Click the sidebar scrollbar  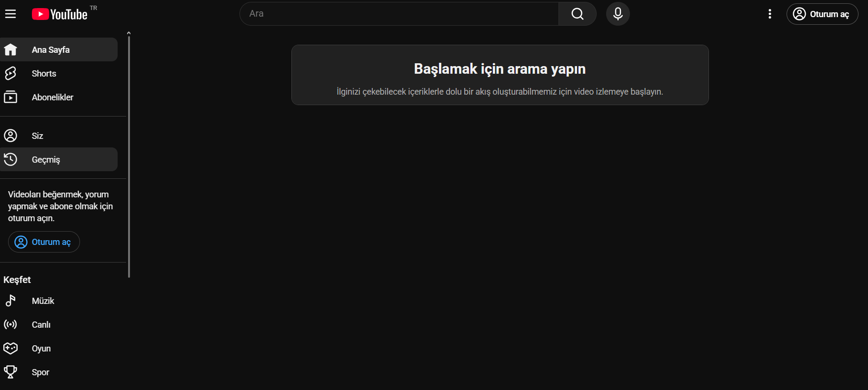point(129,156)
